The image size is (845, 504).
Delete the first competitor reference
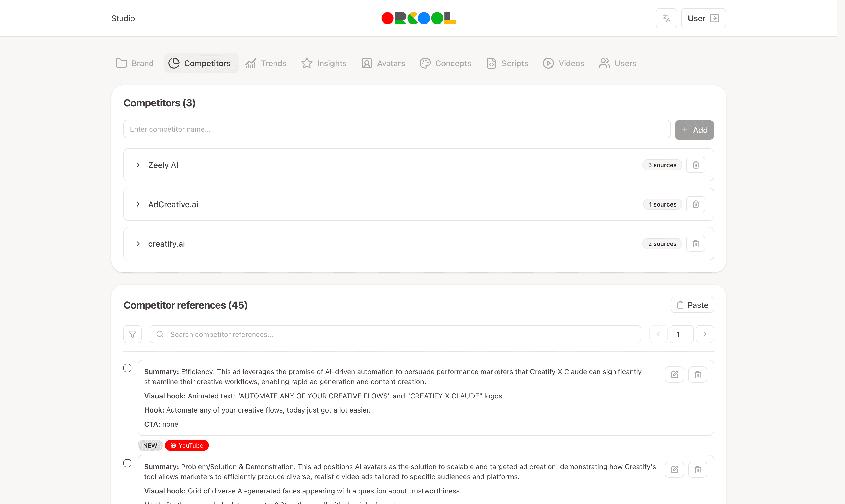697,374
